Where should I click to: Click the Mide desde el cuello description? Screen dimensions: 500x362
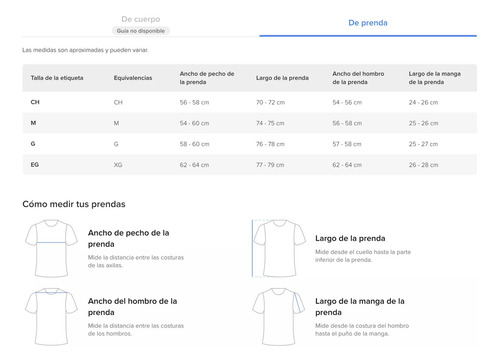tap(363, 256)
